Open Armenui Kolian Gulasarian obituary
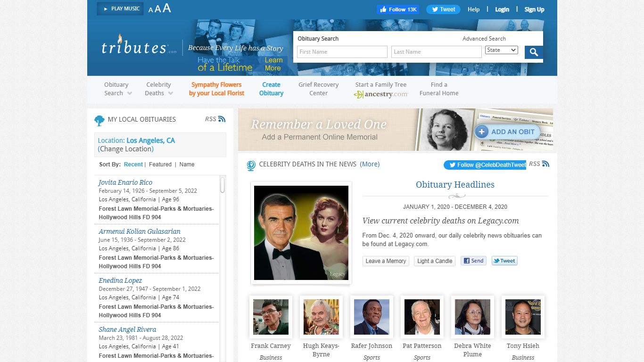644x362 pixels. coord(140,231)
